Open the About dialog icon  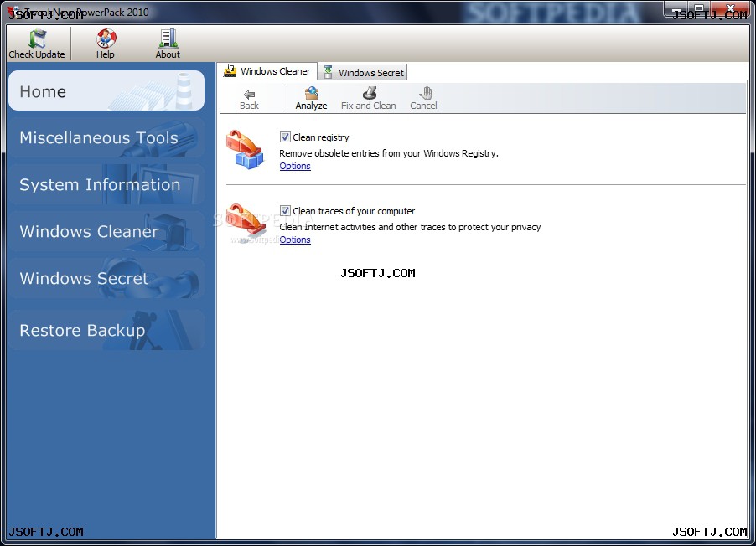(168, 38)
